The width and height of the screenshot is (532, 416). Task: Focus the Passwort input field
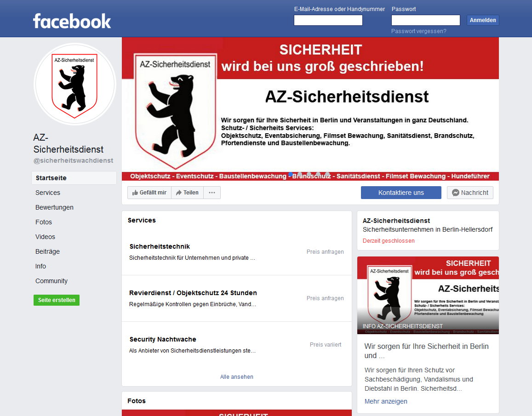pos(425,20)
